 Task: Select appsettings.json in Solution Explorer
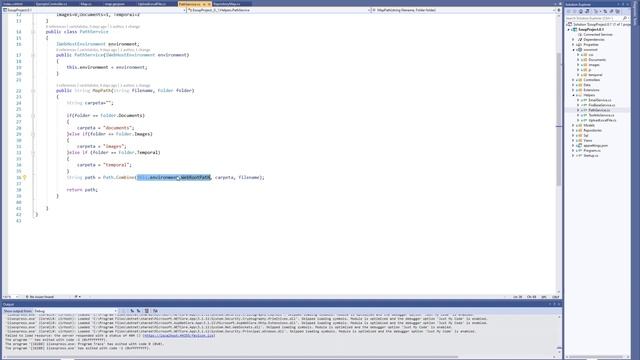pos(595,145)
